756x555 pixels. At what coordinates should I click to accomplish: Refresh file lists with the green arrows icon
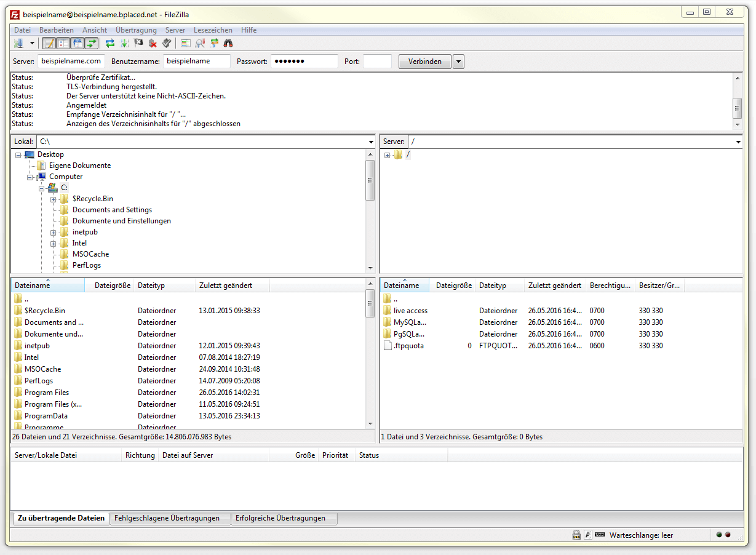[110, 43]
